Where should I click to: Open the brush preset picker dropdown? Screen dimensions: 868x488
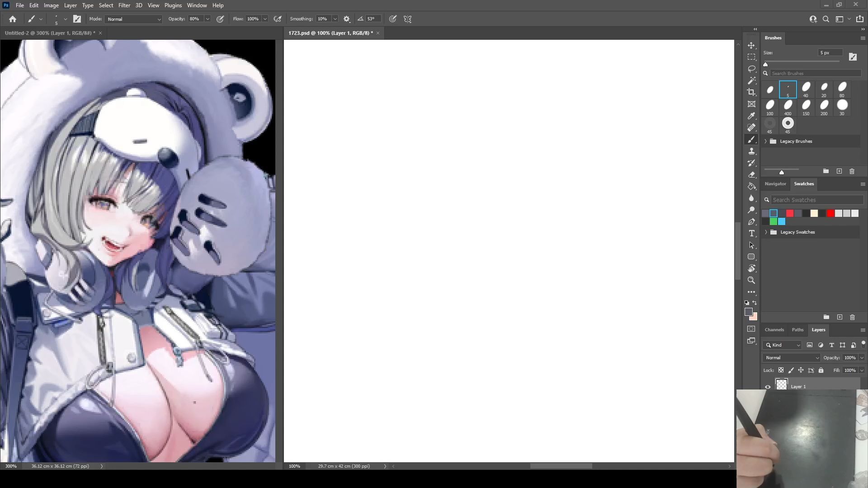[66, 19]
